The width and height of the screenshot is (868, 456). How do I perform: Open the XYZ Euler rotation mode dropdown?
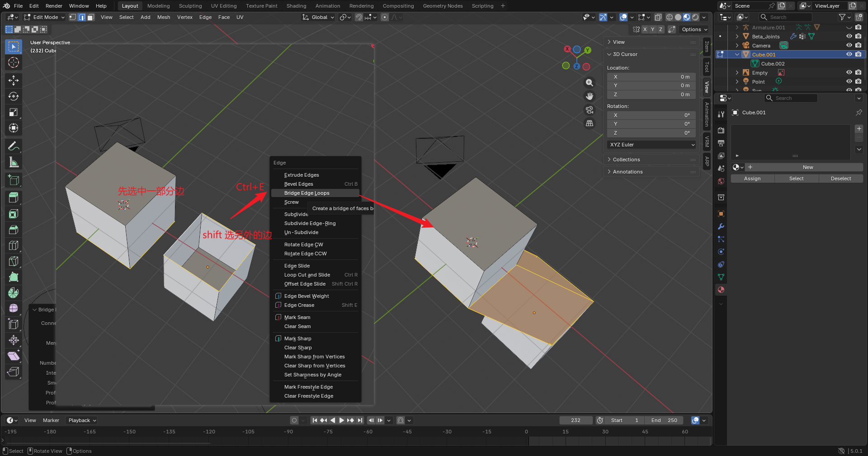tap(651, 145)
